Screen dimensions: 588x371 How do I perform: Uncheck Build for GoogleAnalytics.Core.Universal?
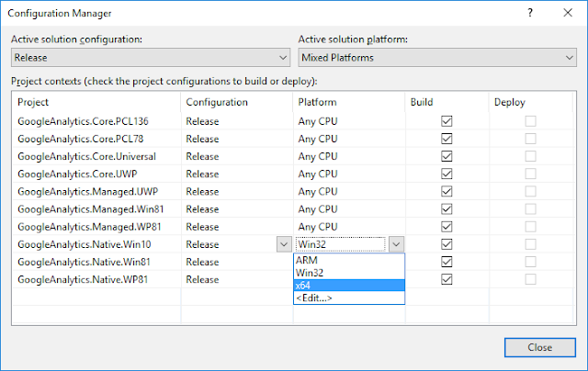(x=447, y=156)
